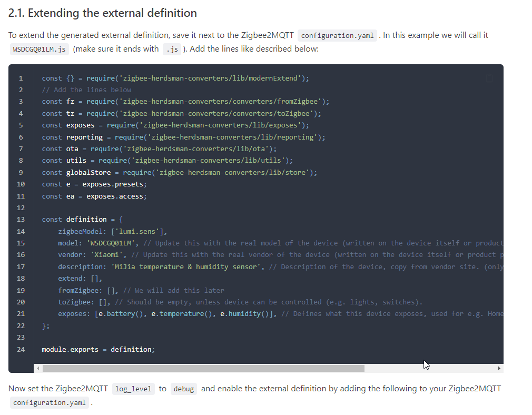532x415 pixels.
Task: Click the configuration.yaml code chip in first paragraph
Action: point(337,36)
